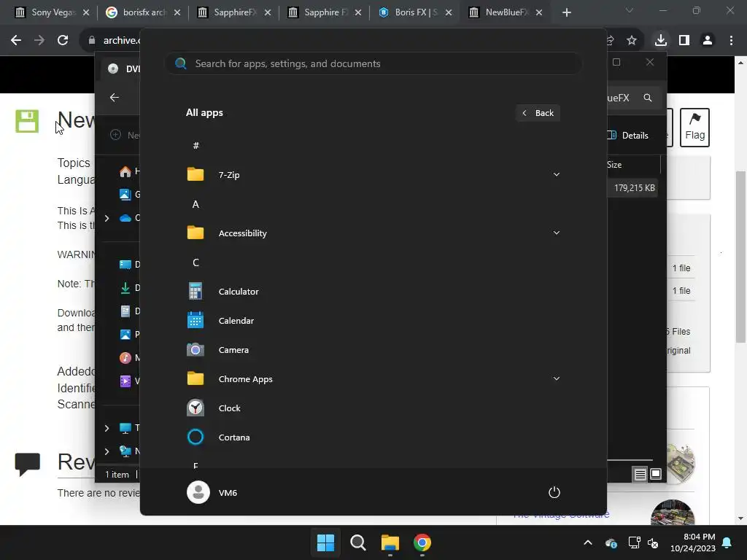Launch the Calculator app
The width and height of the screenshot is (747, 560).
pyautogui.click(x=373, y=292)
